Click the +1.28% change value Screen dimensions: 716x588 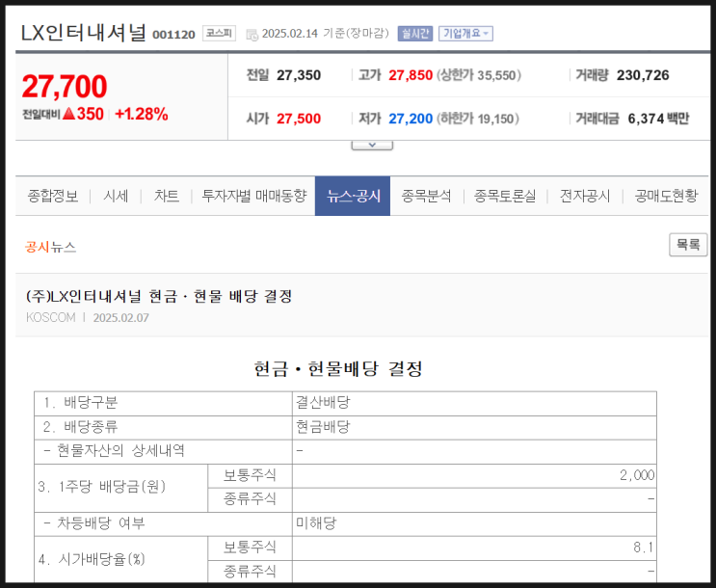pyautogui.click(x=142, y=114)
